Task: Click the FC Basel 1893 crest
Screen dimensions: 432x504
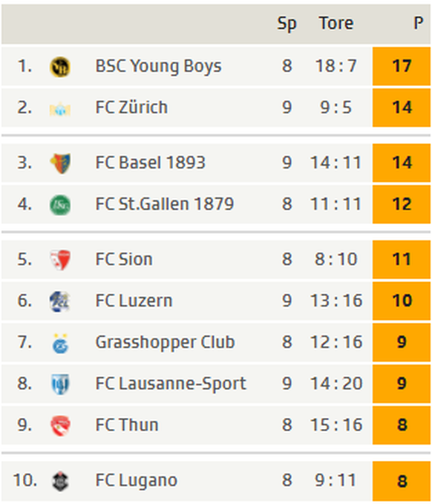Action: pyautogui.click(x=60, y=163)
